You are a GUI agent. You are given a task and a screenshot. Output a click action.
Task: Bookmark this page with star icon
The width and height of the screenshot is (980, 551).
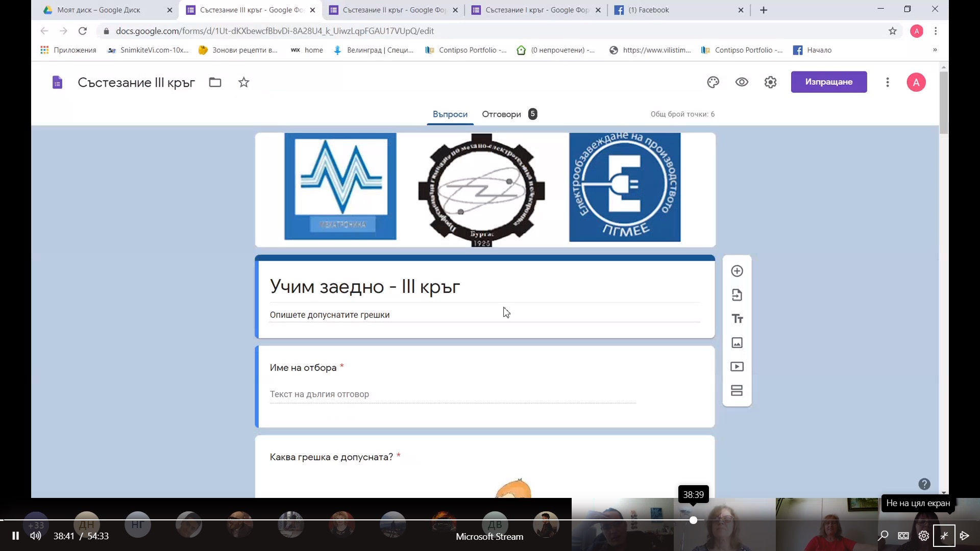[x=892, y=31]
